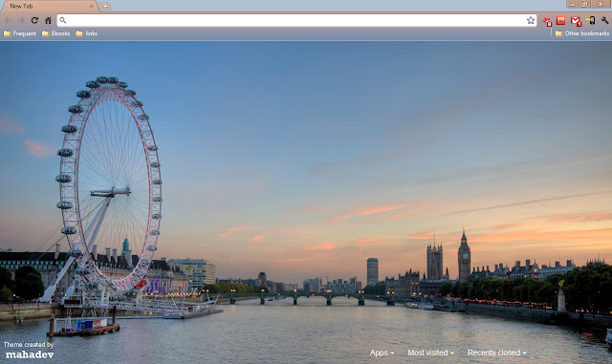Open the wrench settings menu

[604, 20]
